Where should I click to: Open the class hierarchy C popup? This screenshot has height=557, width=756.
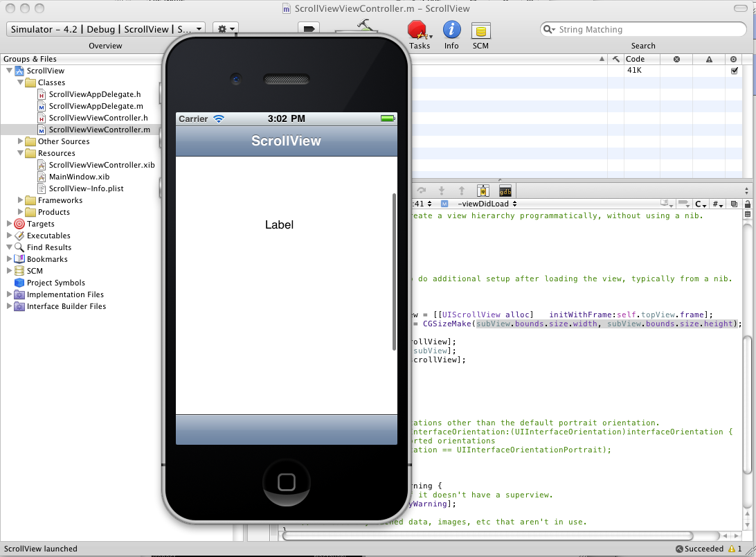pos(701,204)
